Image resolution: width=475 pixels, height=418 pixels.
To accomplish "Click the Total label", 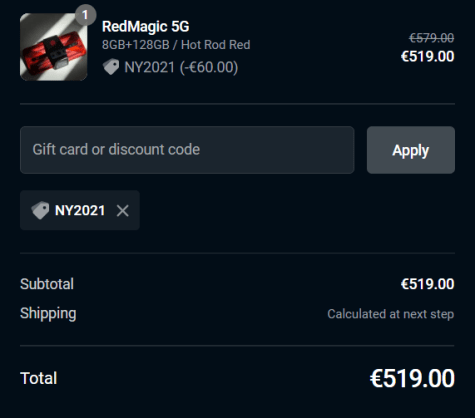I will (39, 378).
